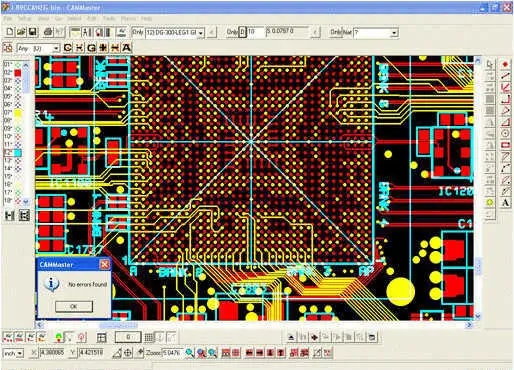
Task: Click the arrow button right of S 0.0757 field
Action: pyautogui.click(x=315, y=33)
